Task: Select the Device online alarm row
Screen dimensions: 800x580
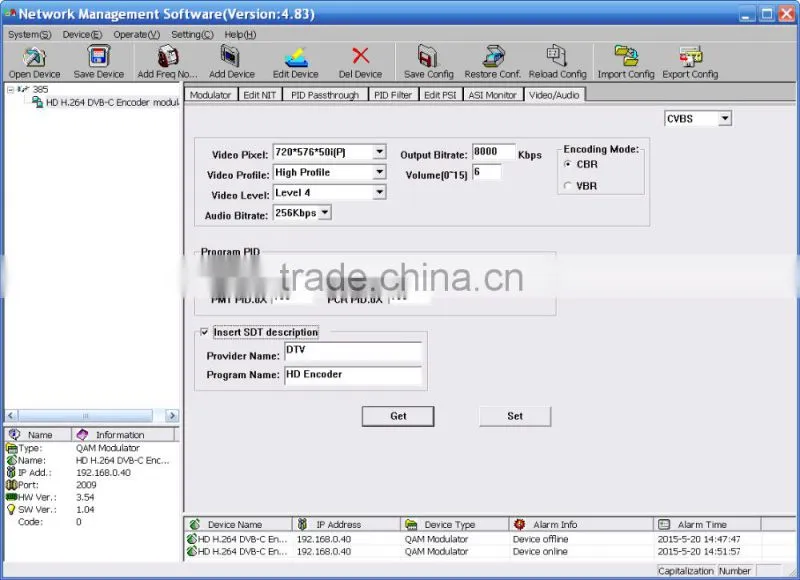Action: pos(491,551)
